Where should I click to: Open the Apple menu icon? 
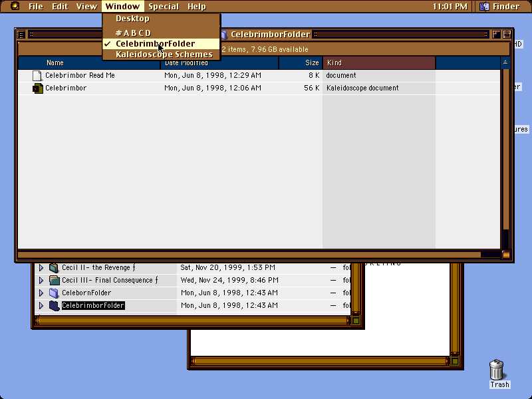15,6
